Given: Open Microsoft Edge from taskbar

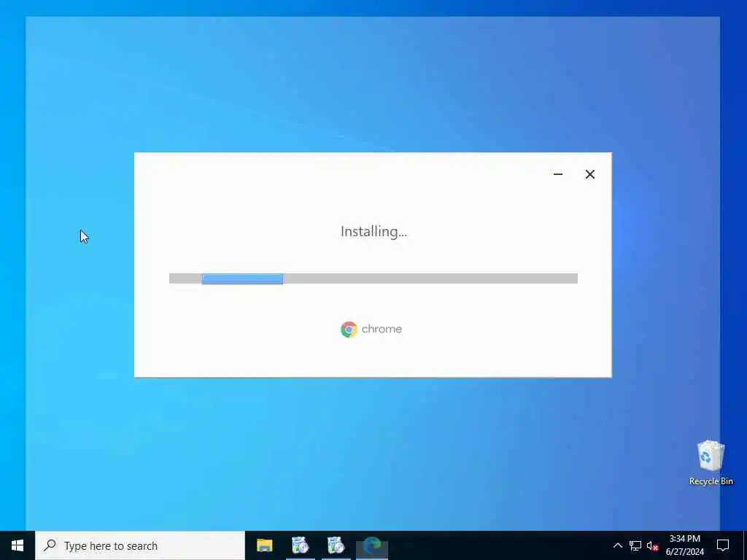Looking at the screenshot, I should click(x=372, y=545).
